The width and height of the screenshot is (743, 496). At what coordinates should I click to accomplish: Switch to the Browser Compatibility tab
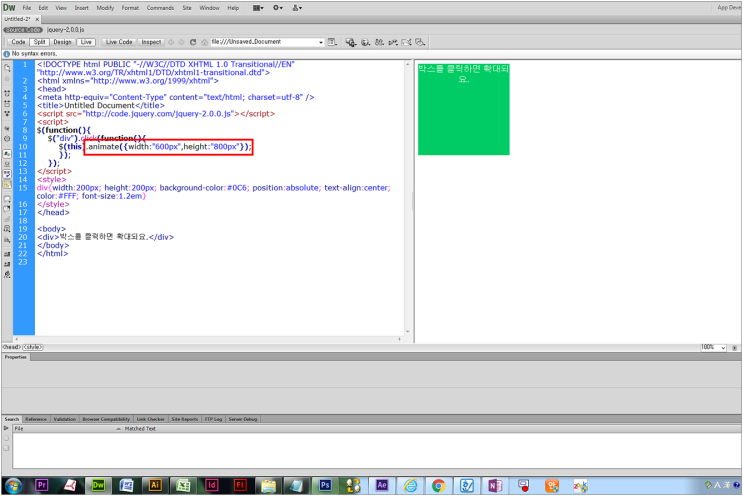106,419
